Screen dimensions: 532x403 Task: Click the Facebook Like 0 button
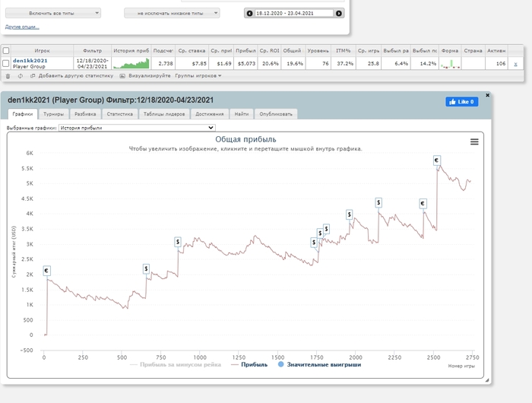(462, 102)
